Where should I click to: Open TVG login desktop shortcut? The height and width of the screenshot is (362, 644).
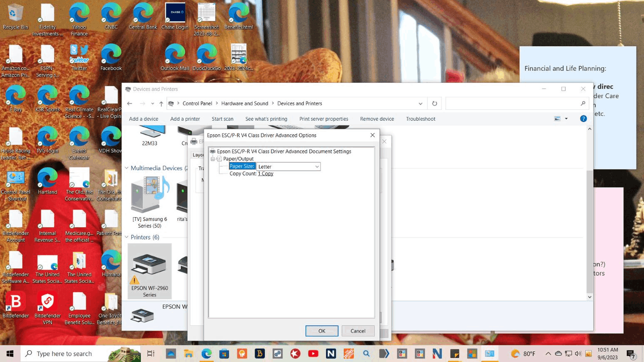(x=47, y=140)
